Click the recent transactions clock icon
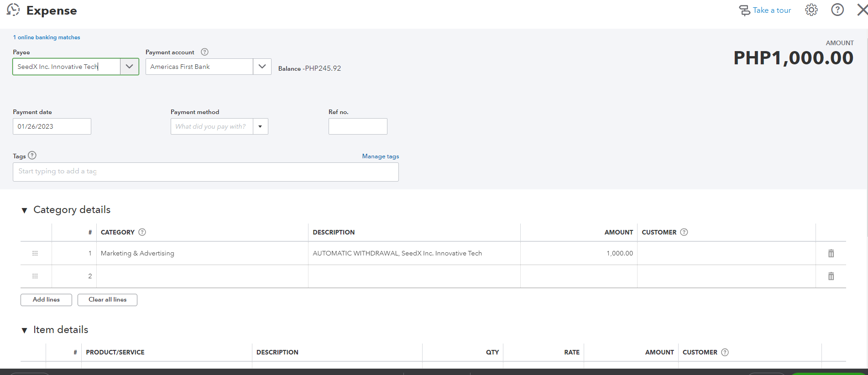 (x=14, y=10)
